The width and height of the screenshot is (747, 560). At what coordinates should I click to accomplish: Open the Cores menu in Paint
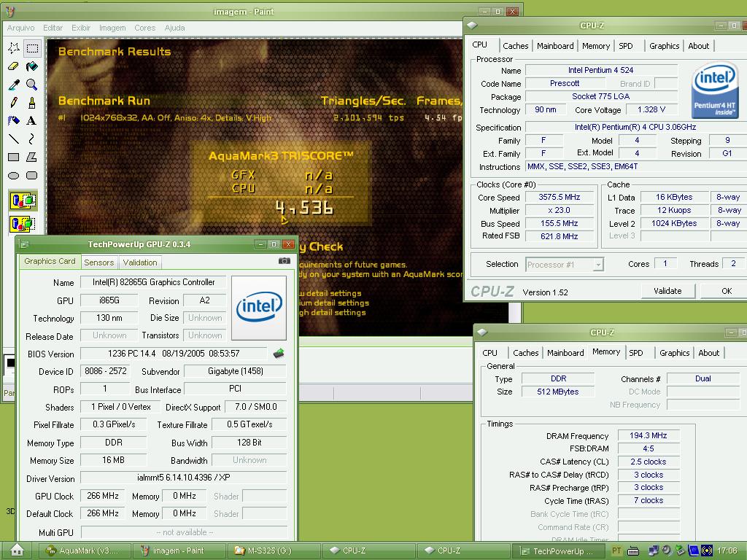point(145,28)
